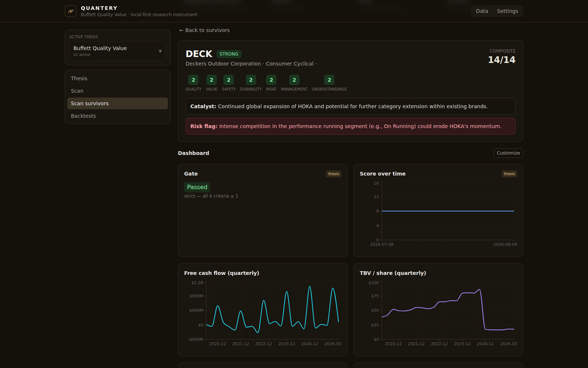Expand the Buffett Quality Value thesis dropdown
588x368 pixels.
coord(118,51)
